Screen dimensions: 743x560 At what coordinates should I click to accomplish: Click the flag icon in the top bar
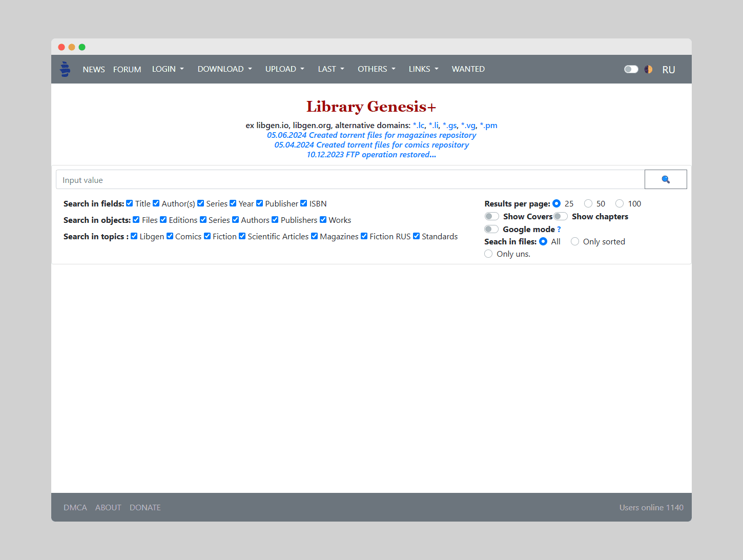pos(648,69)
